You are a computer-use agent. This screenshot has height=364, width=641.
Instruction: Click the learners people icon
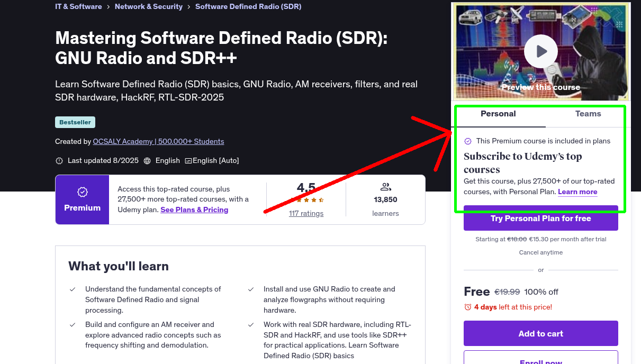tap(385, 187)
